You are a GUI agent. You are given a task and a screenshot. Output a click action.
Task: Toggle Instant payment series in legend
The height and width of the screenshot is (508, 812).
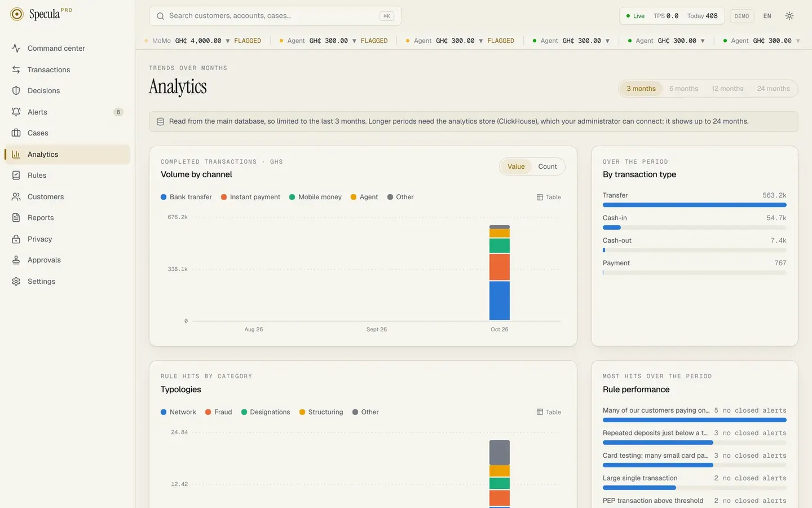(250, 197)
